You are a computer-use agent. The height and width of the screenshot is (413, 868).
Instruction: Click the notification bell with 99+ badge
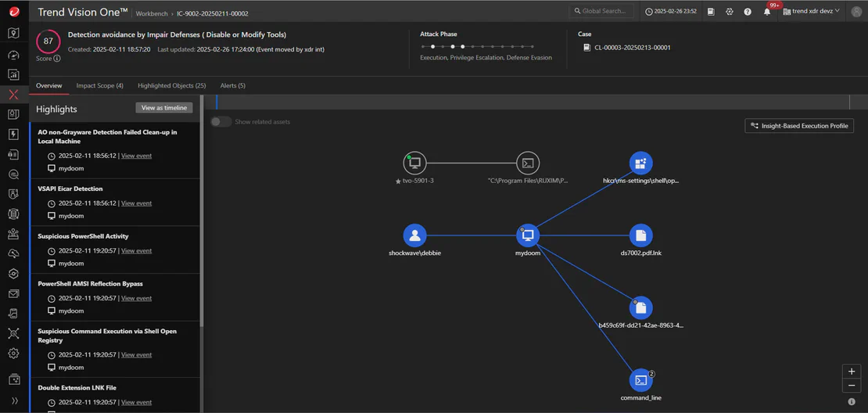point(767,11)
